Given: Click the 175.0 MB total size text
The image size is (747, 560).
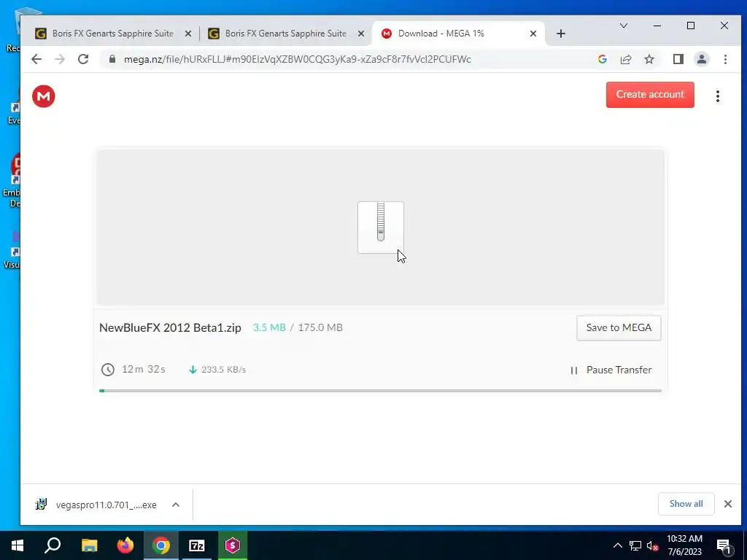Looking at the screenshot, I should click(x=320, y=327).
